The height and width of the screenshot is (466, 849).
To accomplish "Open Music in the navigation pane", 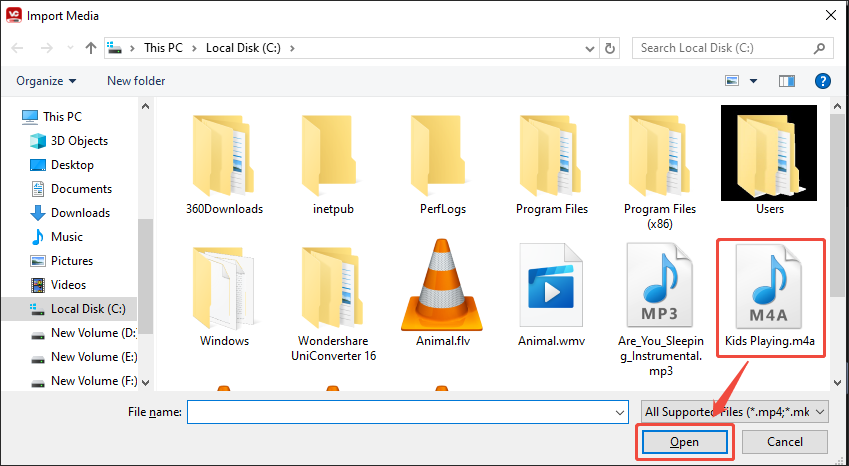I will [56, 237].
